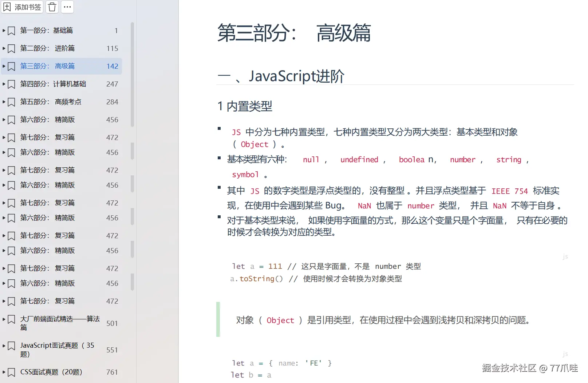This screenshot has width=588, height=383.
Task: Click the bookmark icon beside 第一部分: 基础篇
Action: pyautogui.click(x=12, y=31)
